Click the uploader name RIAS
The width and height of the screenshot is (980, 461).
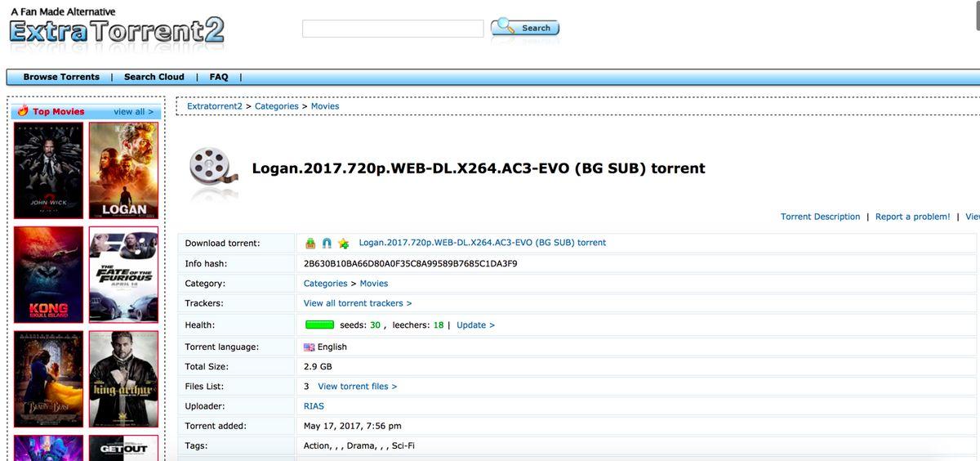(x=314, y=406)
